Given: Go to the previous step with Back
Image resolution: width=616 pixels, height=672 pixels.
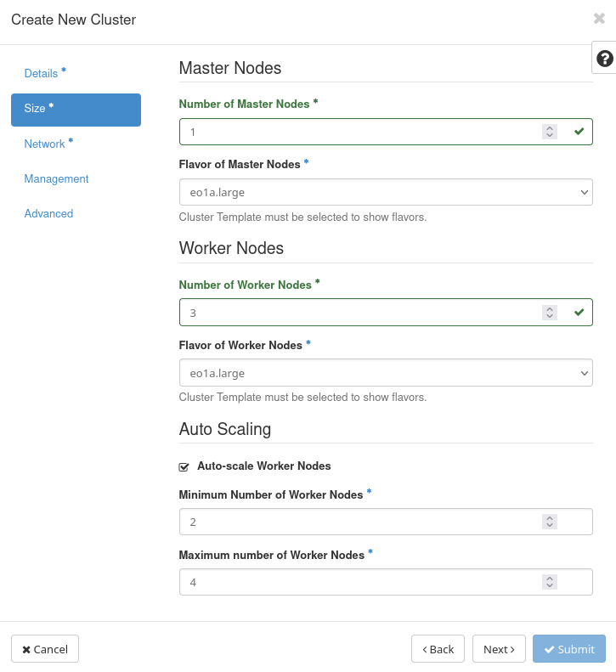Looking at the screenshot, I should [438, 649].
